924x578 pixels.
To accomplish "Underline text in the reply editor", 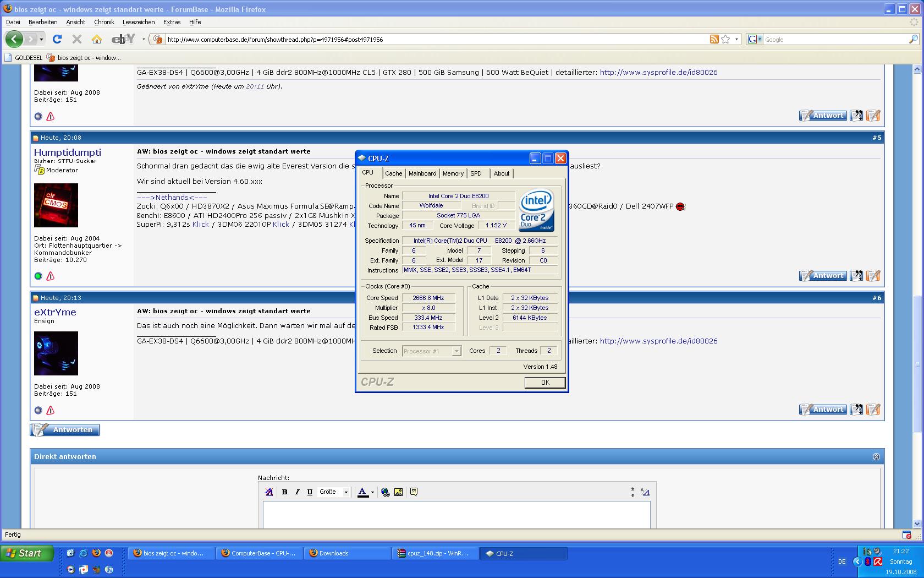I will pos(310,492).
